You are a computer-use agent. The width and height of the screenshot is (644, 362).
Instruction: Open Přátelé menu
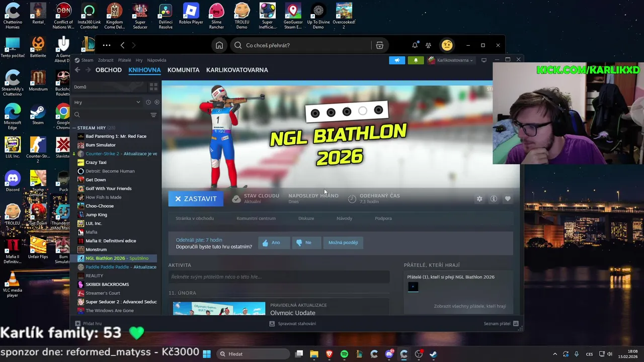124,60
